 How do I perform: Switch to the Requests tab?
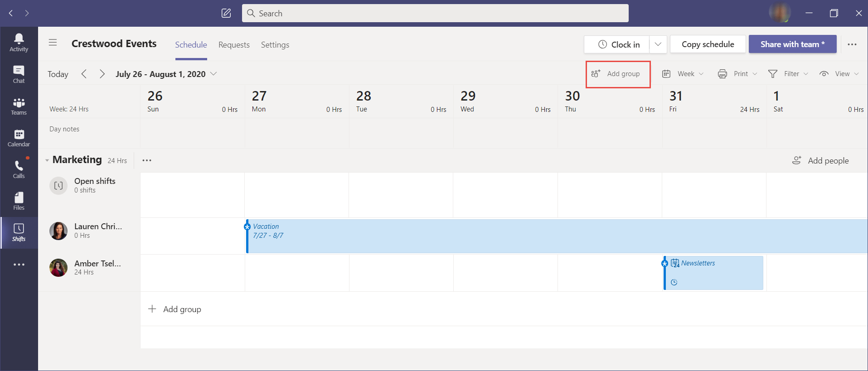coord(234,45)
